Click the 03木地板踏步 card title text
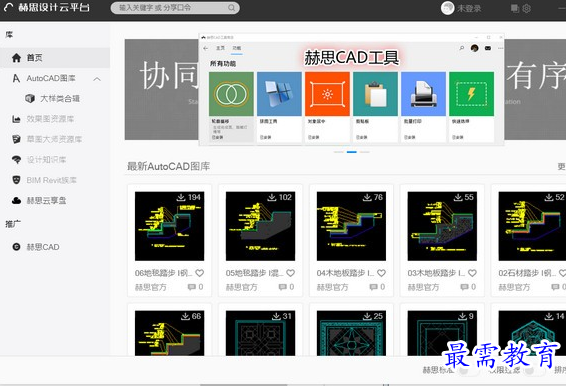 click(436, 273)
